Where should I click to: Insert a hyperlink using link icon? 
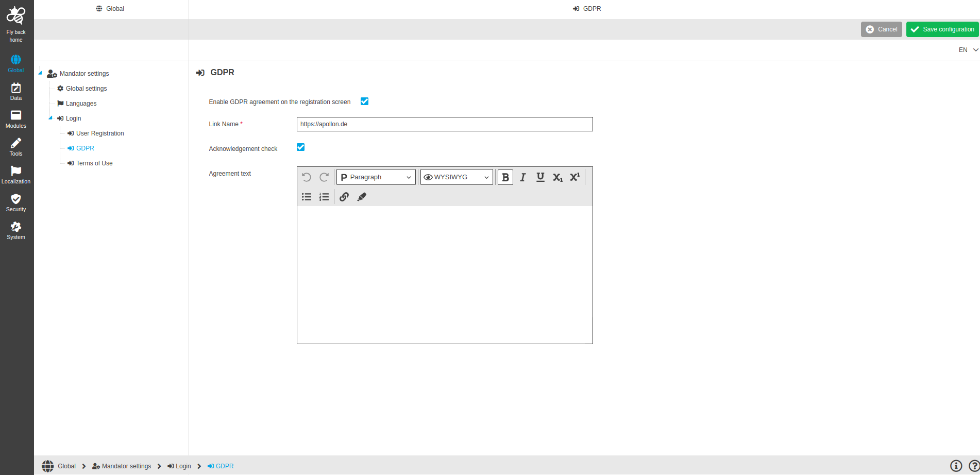tap(344, 197)
